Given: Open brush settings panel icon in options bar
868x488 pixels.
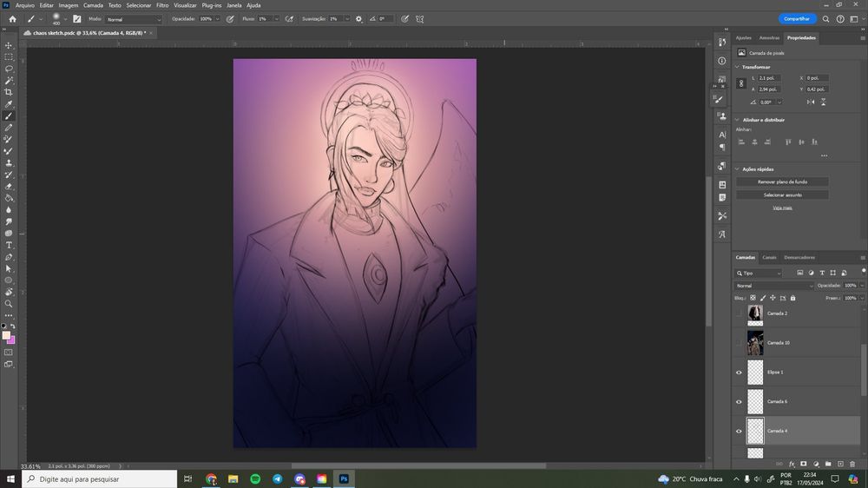Looking at the screenshot, I should (77, 19).
